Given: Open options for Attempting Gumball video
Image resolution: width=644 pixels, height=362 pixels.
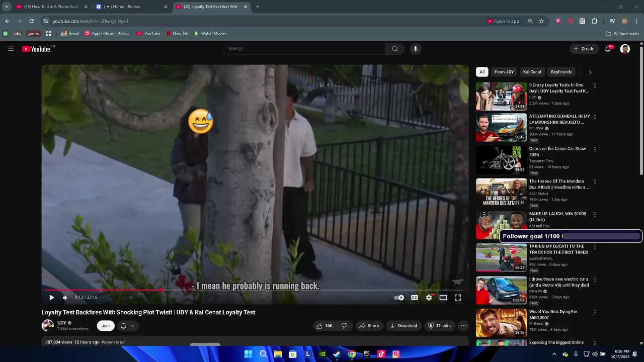Looking at the screenshot, I should [x=595, y=117].
